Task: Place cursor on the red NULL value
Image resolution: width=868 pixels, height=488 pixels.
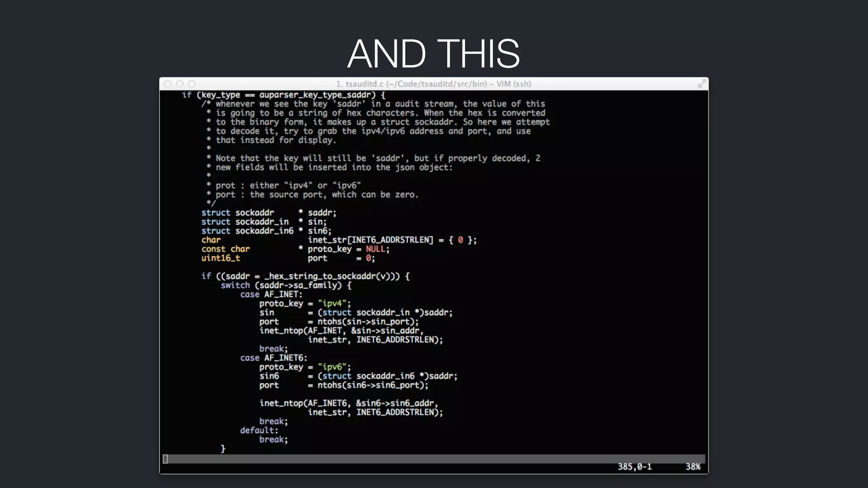Action: point(375,249)
